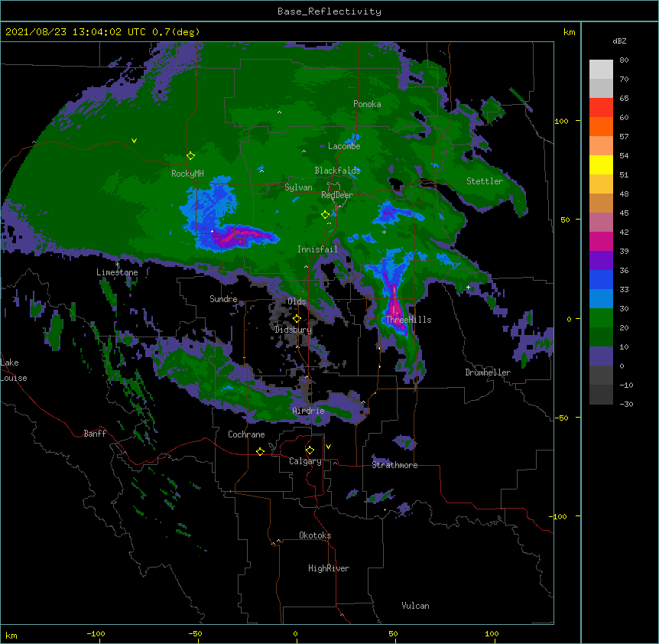
Task: Click the red 60-65 dBZ legend swatch
Action: (601, 108)
